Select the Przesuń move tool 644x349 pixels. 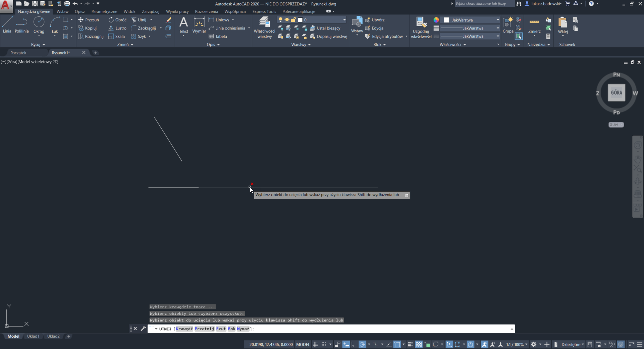(x=89, y=20)
